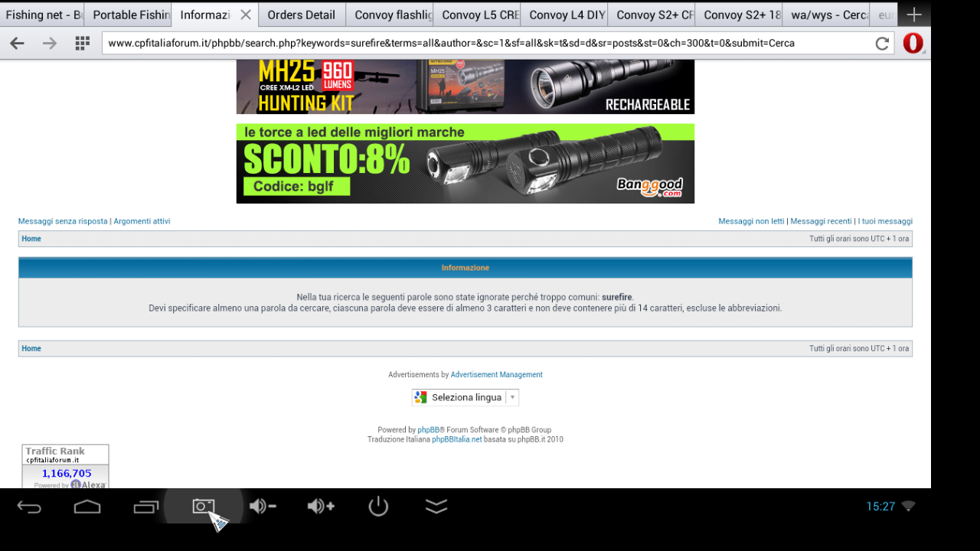Switch to the Convoy L4 DIY tab
Screen dimensions: 980x551
coord(563,15)
